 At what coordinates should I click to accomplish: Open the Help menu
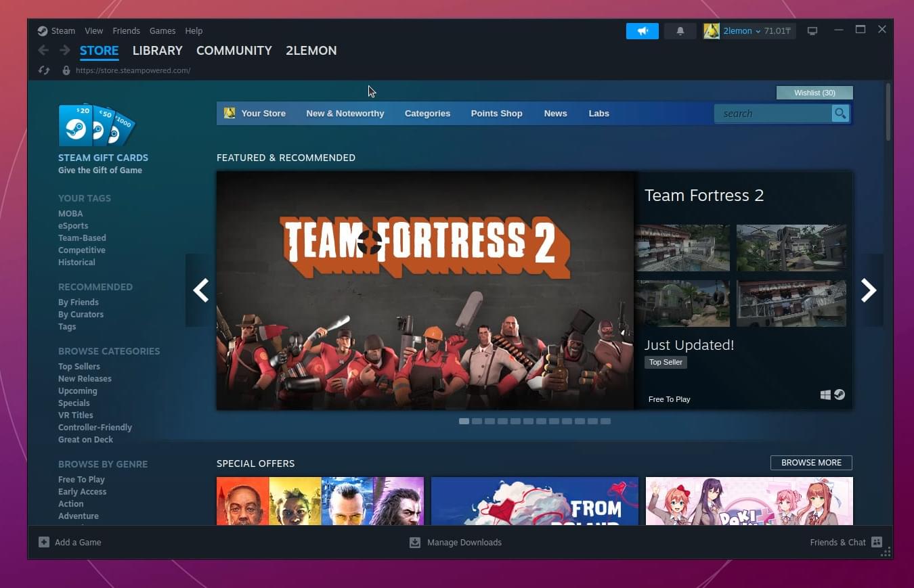[x=194, y=31]
